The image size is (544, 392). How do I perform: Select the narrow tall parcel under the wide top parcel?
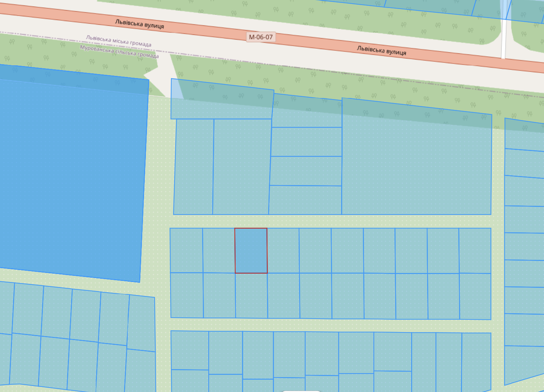(x=193, y=167)
